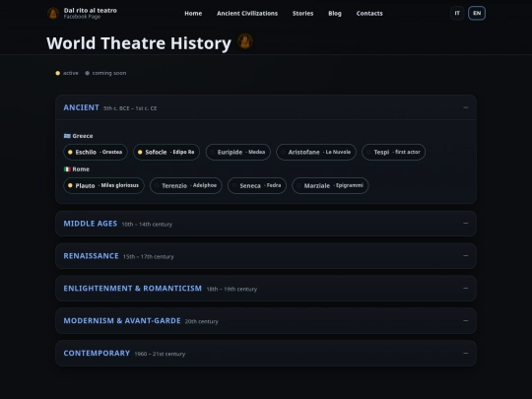
Task: Open the Ancient Civilizations menu
Action: [x=247, y=13]
